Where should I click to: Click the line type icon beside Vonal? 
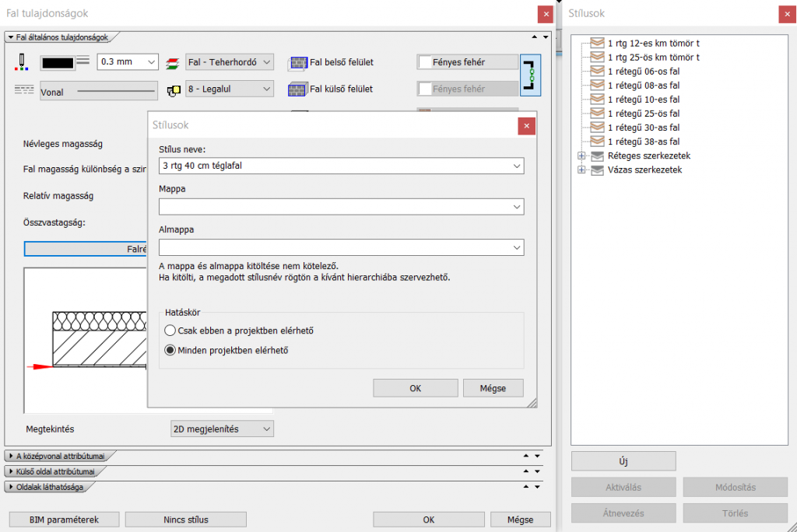[23, 90]
